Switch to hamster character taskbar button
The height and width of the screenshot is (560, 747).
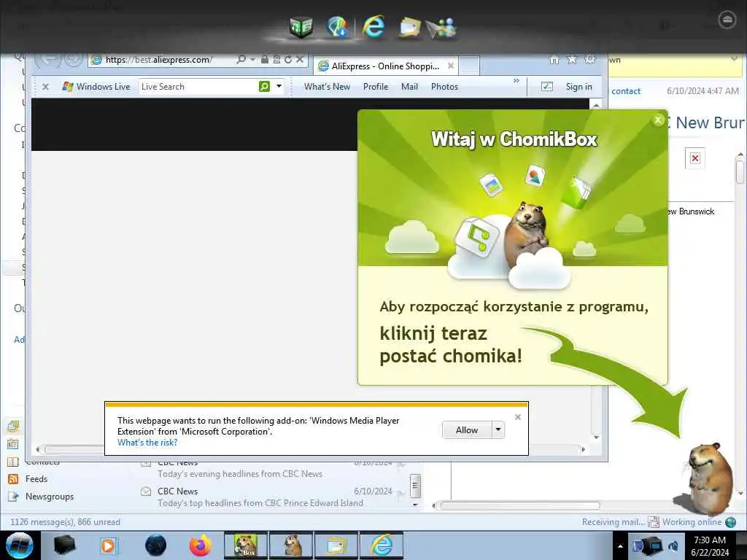291,545
